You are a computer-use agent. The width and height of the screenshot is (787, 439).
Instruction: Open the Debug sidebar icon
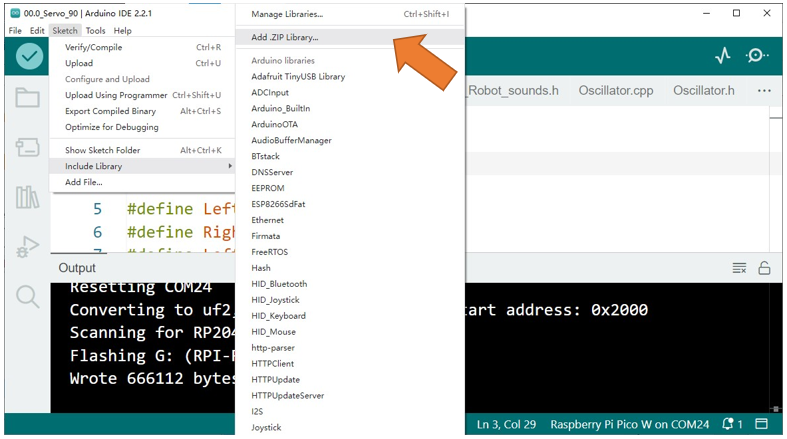(27, 246)
